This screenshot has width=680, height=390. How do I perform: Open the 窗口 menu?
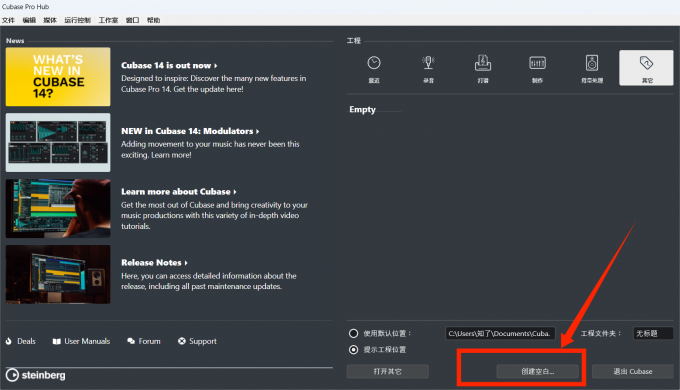tap(132, 20)
